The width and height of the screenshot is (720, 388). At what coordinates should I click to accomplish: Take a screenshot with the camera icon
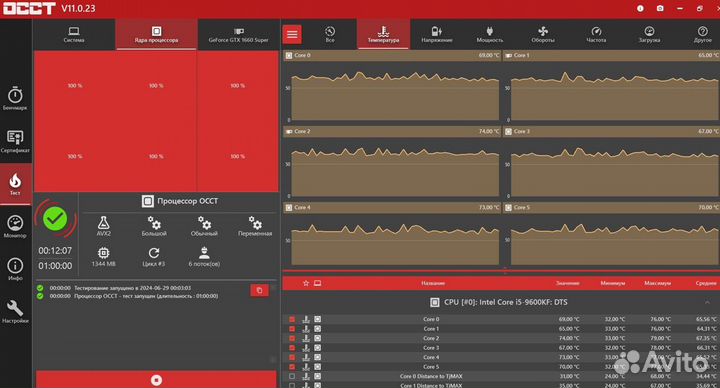click(660, 8)
